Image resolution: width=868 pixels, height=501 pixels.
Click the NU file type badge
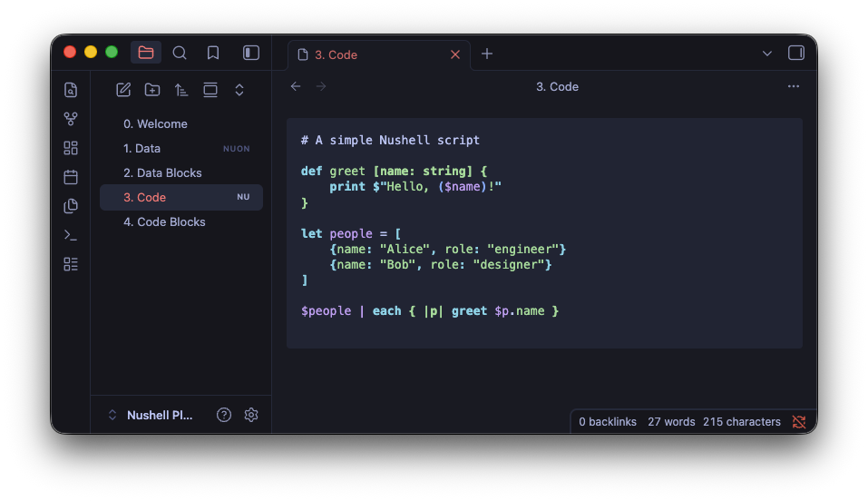(x=243, y=197)
